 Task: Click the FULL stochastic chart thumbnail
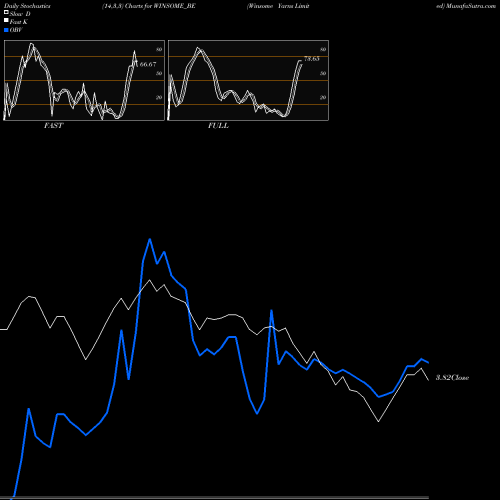click(248, 80)
